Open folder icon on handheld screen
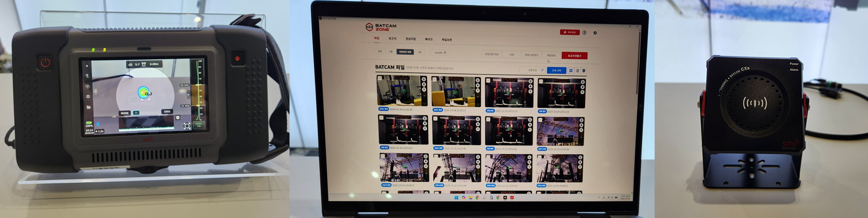Image resolution: width=868 pixels, height=218 pixels. click(88, 107)
